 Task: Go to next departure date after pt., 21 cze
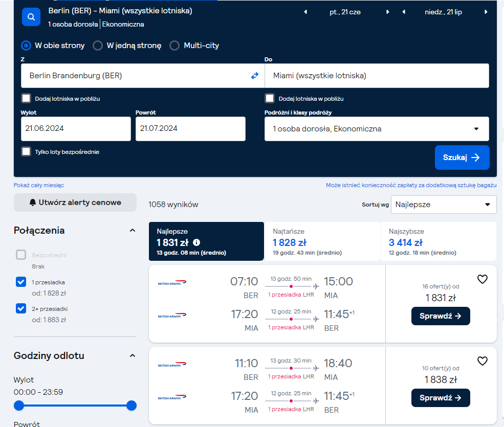coord(388,12)
